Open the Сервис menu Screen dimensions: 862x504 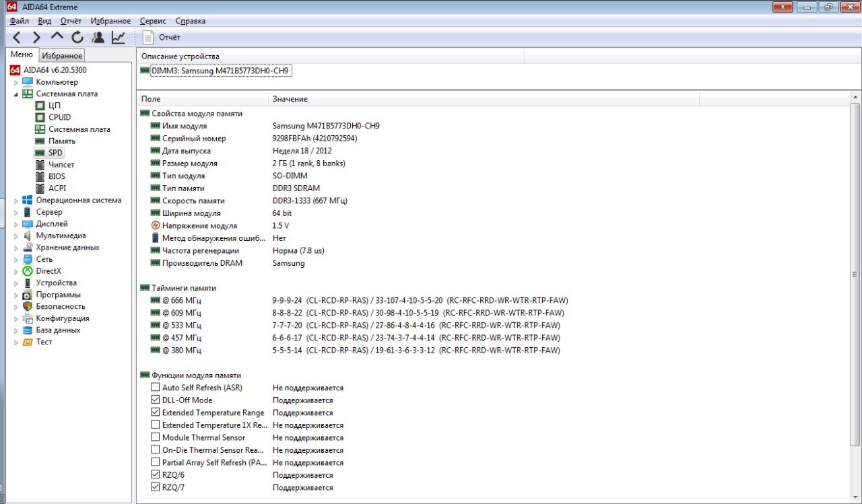point(154,21)
